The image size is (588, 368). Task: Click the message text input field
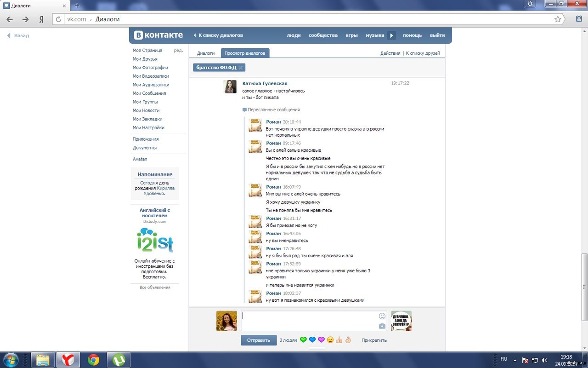click(x=309, y=321)
